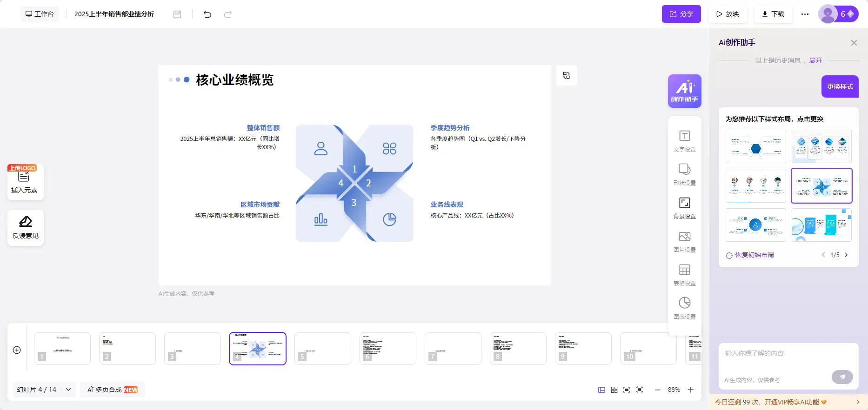Viewport: 868px width, 410px height.
Task: Click the undo arrow icon
Action: tap(207, 14)
